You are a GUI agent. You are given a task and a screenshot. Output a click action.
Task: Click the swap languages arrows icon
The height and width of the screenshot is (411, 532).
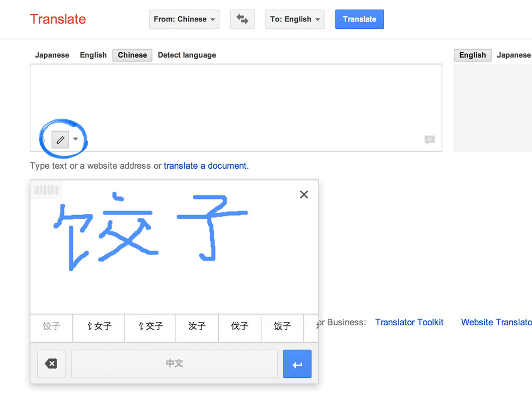coord(242,19)
